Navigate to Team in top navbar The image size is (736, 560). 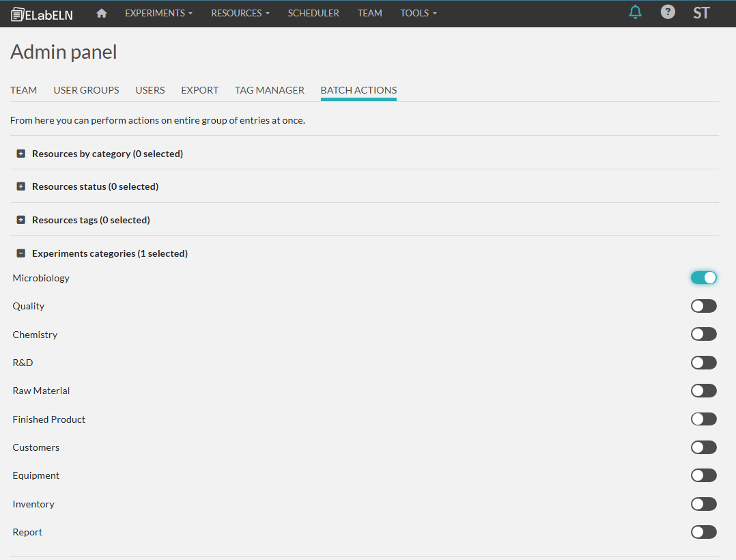click(x=369, y=13)
